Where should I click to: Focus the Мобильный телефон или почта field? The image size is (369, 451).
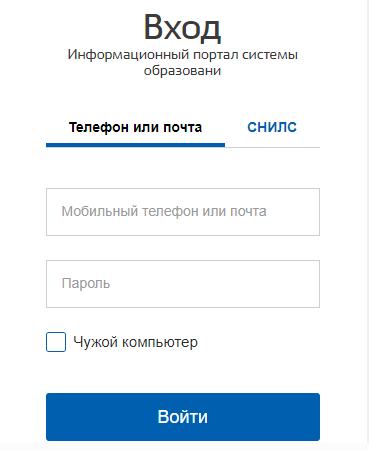point(183,212)
